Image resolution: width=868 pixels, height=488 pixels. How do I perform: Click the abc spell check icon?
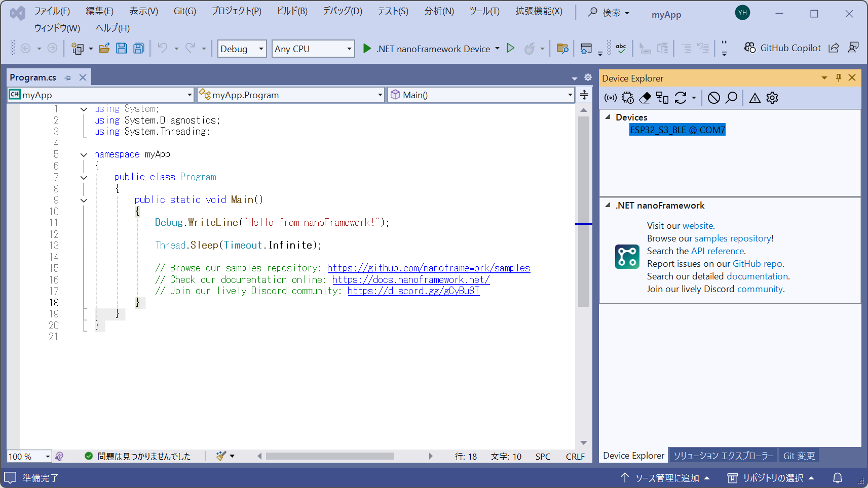[x=621, y=49]
